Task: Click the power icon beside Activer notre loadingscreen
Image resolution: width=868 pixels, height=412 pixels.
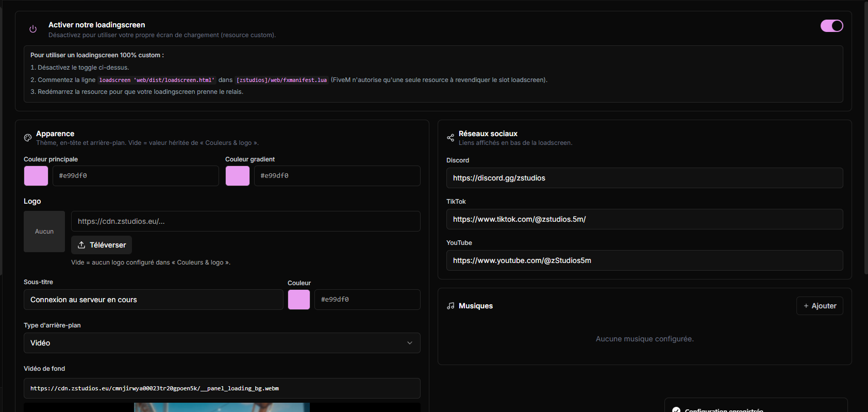Action: click(33, 29)
